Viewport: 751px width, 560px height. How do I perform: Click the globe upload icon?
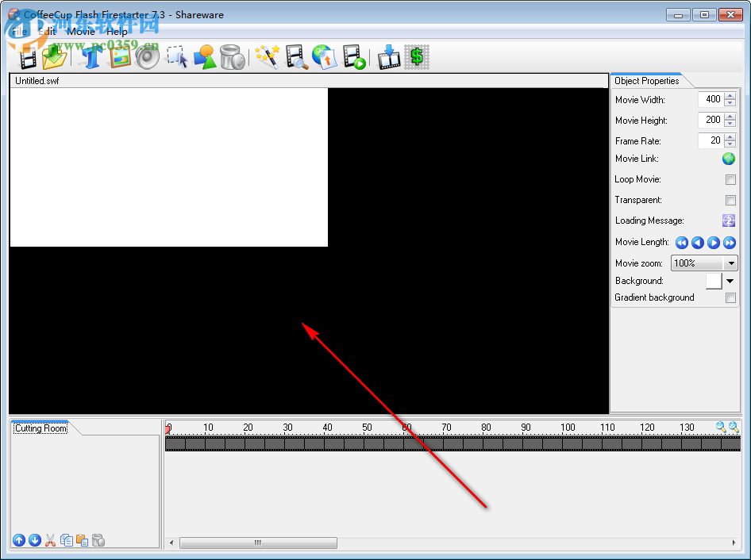[324, 57]
